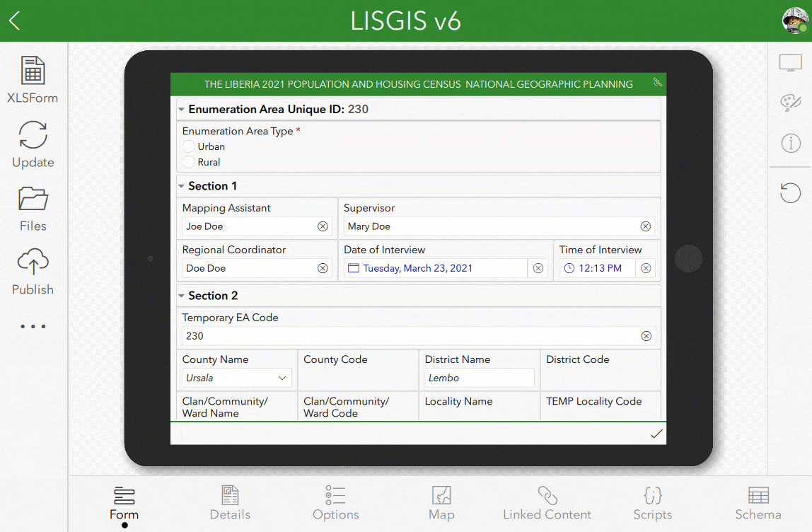Select the Urban radio option
This screenshot has height=532, width=812.
[188, 146]
